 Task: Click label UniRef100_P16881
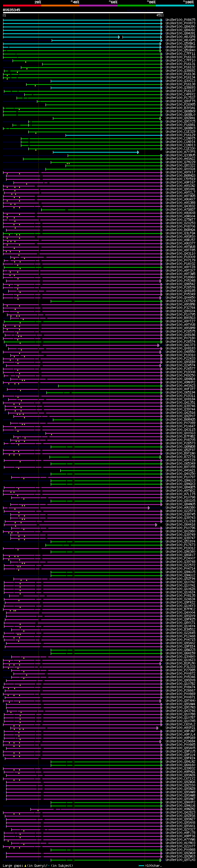180,125
